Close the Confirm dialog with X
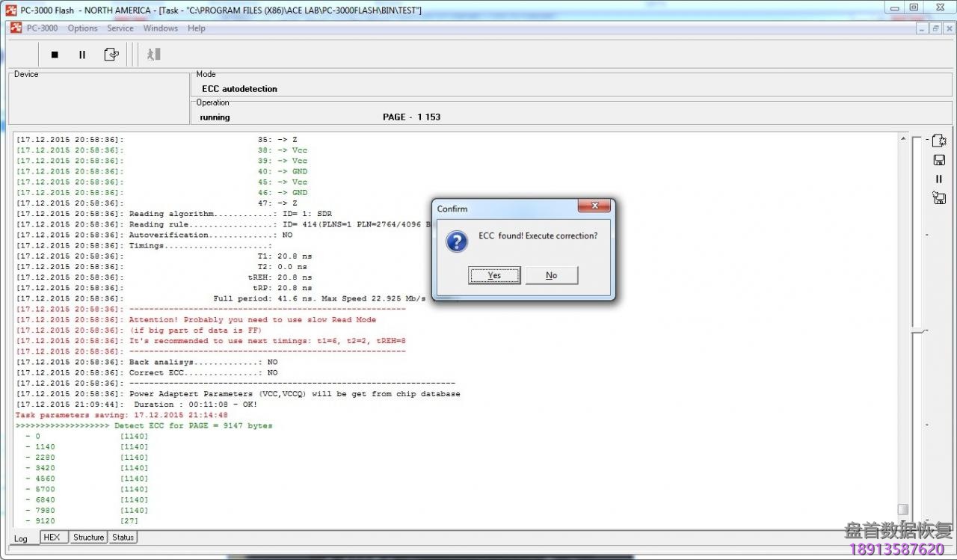 click(x=595, y=206)
